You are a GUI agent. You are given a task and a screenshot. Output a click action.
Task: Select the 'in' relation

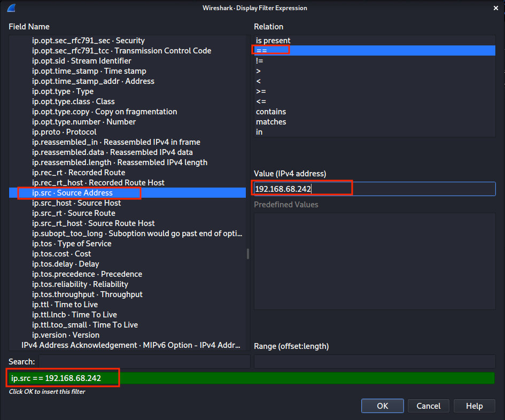coord(375,132)
